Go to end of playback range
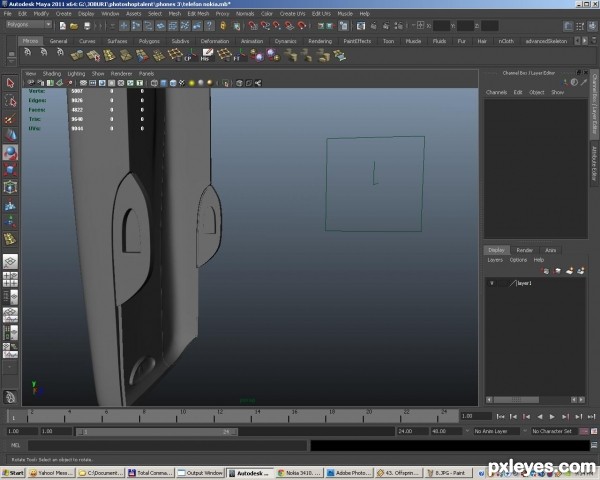This screenshot has height=480, width=600. click(x=592, y=416)
